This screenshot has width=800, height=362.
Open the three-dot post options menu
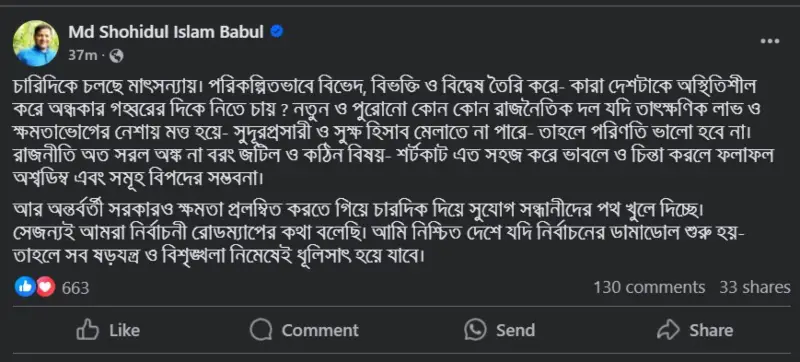tap(769, 41)
